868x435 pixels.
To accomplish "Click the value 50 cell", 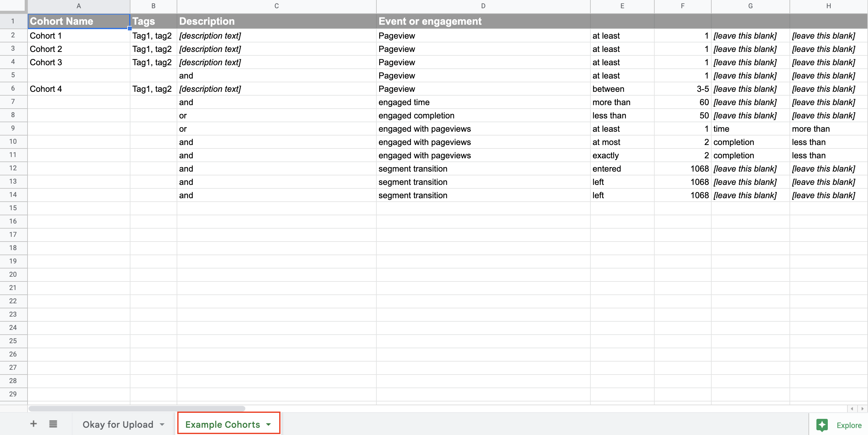I will pos(683,115).
